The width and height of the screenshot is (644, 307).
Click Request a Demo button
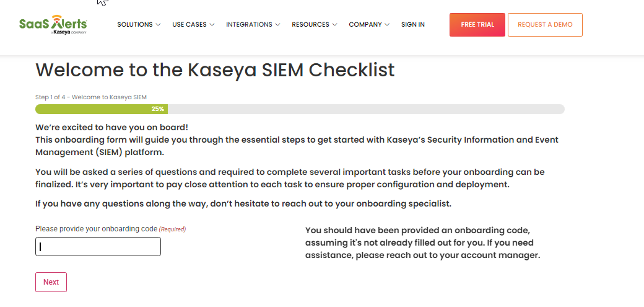[545, 25]
